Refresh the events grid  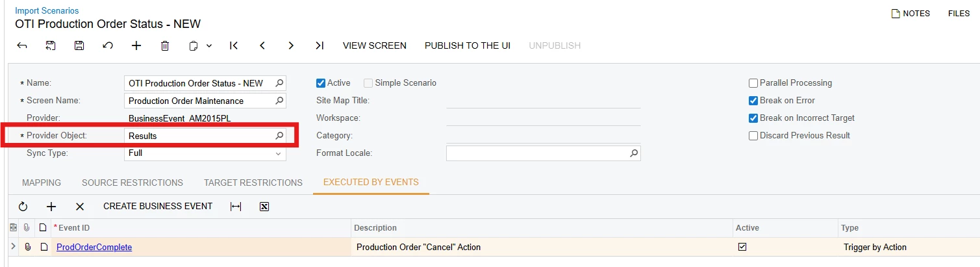click(23, 207)
